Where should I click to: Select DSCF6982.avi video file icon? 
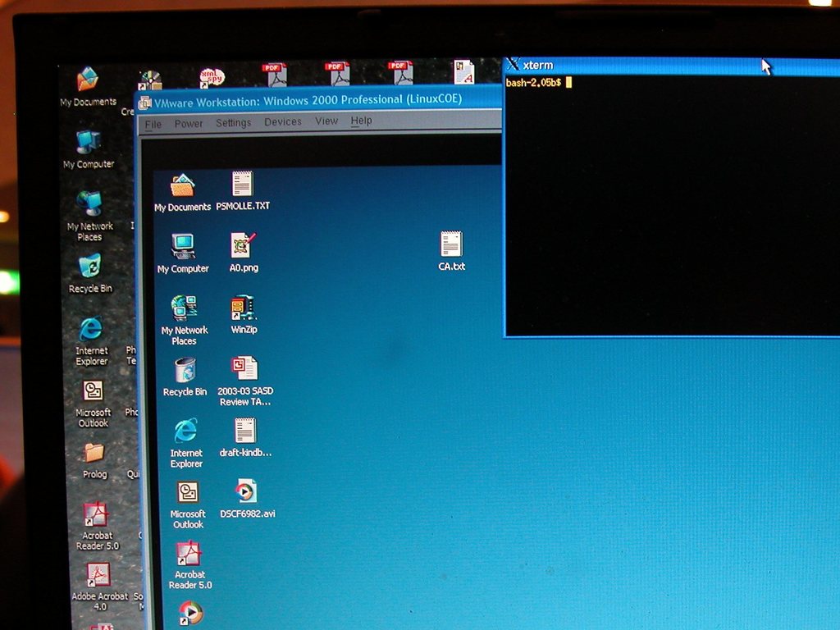[x=246, y=491]
